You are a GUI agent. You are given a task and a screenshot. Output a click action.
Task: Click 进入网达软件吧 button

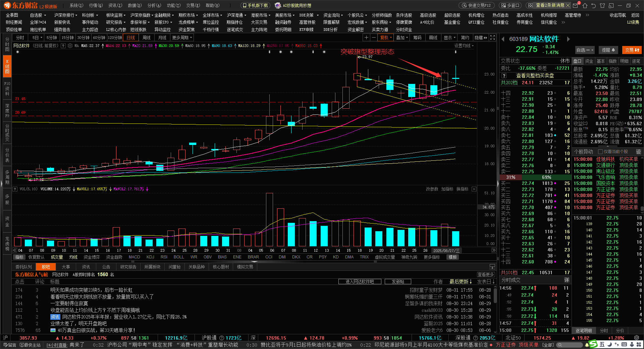360,282
